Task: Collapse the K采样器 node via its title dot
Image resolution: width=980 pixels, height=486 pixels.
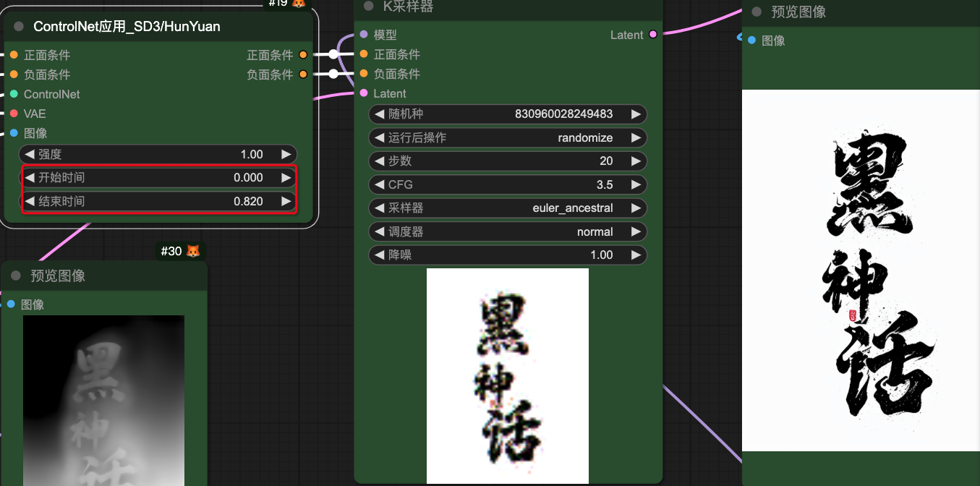Action: point(369,7)
